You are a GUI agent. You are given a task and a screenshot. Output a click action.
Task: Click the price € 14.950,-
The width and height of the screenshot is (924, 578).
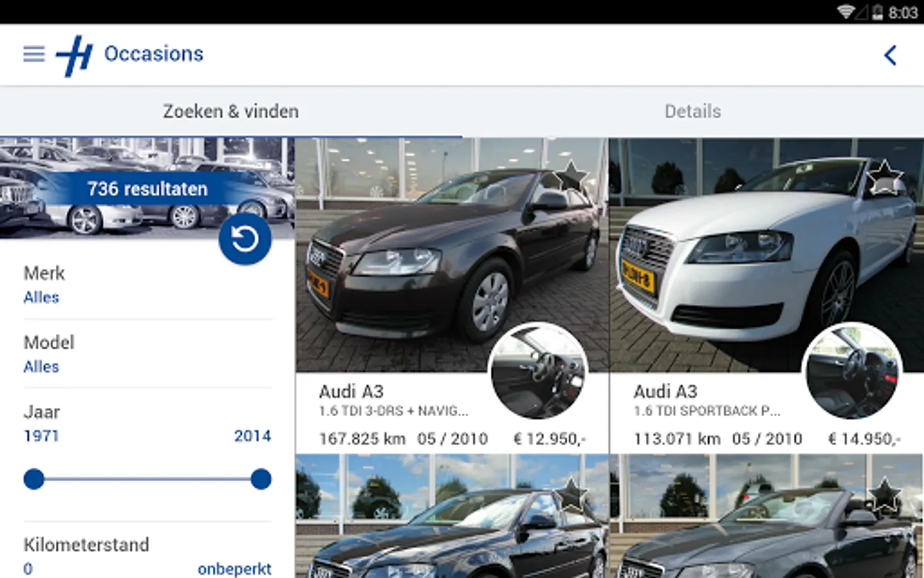[x=864, y=439]
